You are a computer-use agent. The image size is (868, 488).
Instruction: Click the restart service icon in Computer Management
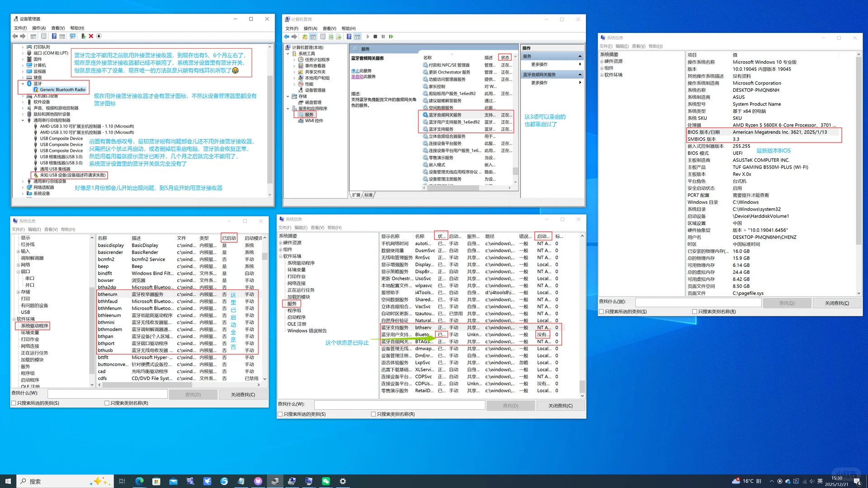pos(391,37)
